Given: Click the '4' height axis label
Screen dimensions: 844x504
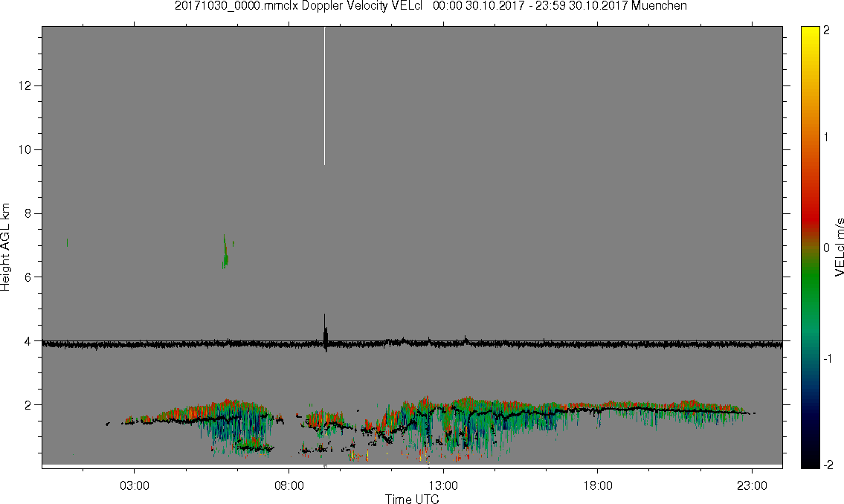Looking at the screenshot, I should point(28,341).
